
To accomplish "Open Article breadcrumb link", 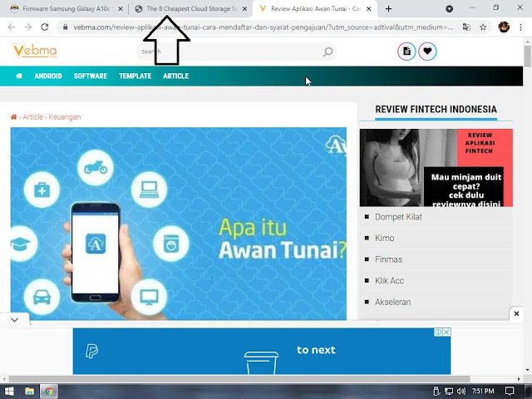I will [33, 117].
